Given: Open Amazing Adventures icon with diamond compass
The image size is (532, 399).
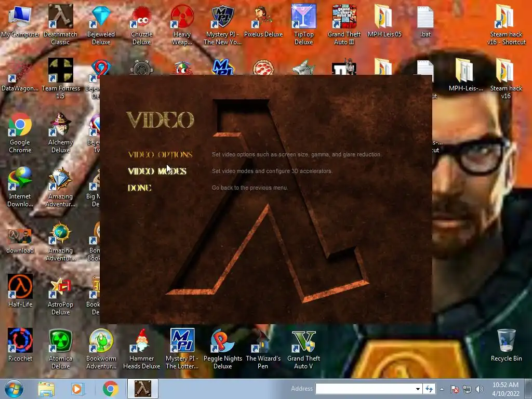Looking at the screenshot, I should pyautogui.click(x=60, y=187).
